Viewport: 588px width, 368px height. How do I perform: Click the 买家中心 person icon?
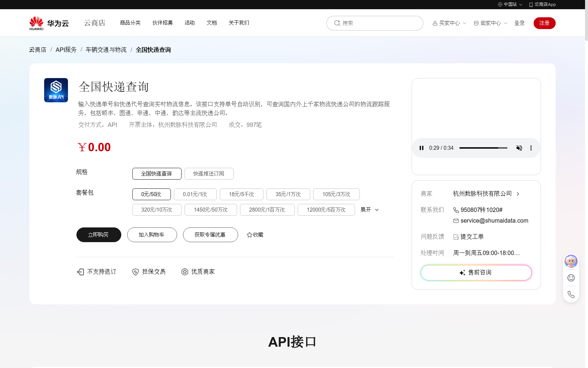coord(435,23)
